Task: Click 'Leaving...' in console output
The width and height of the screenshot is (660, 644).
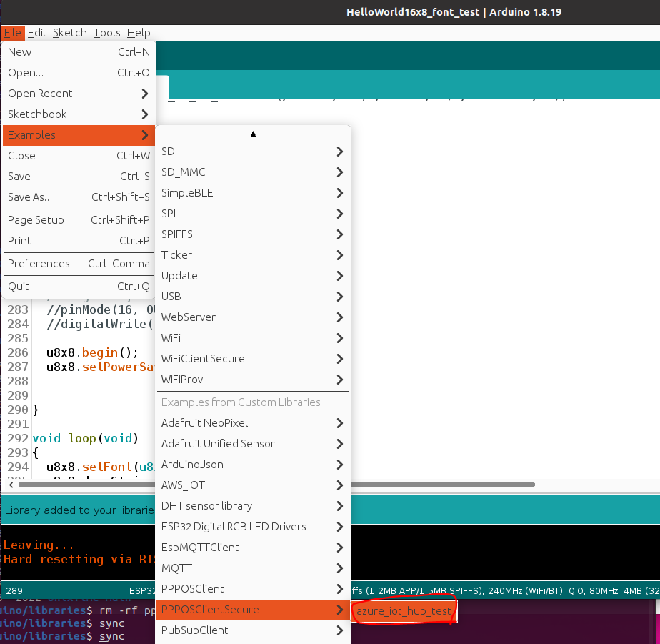Action: [39, 545]
